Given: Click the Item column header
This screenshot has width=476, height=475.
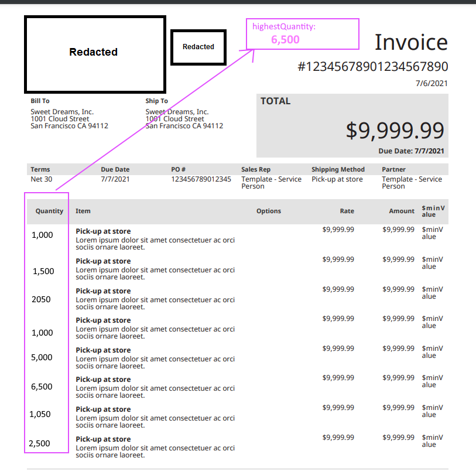Looking at the screenshot, I should pyautogui.click(x=83, y=211).
